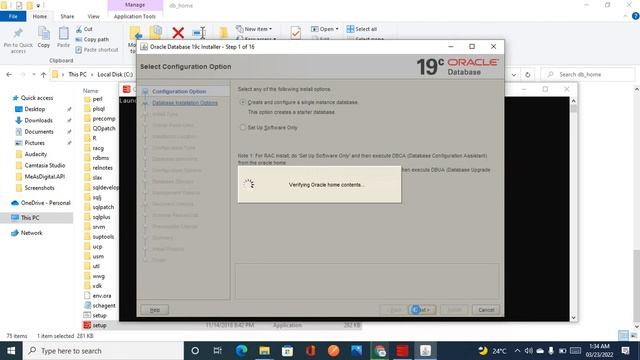Select the rdbms folder

click(100, 158)
